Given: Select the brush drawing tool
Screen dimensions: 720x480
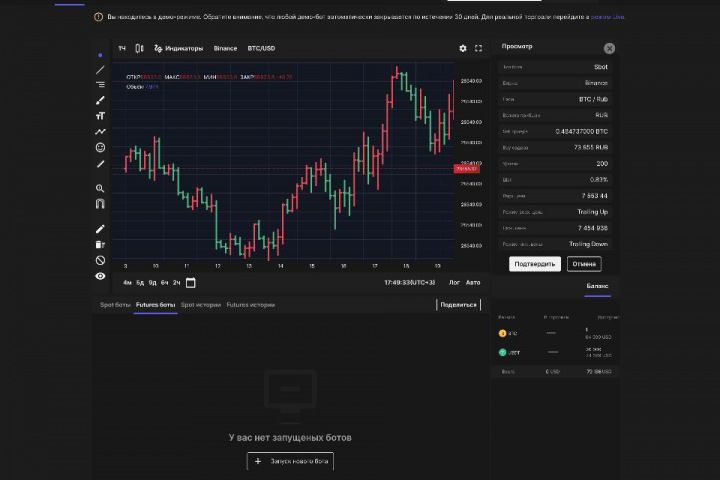Looking at the screenshot, I should (100, 100).
